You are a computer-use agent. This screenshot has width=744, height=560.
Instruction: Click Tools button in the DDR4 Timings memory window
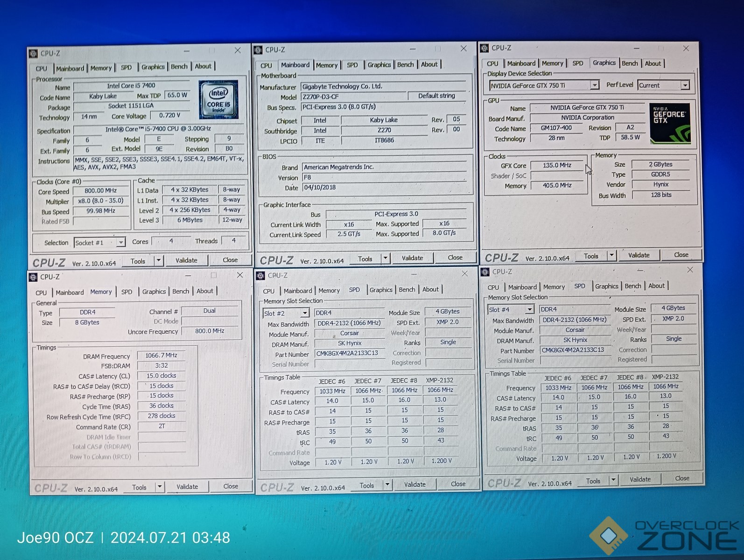[x=139, y=488]
